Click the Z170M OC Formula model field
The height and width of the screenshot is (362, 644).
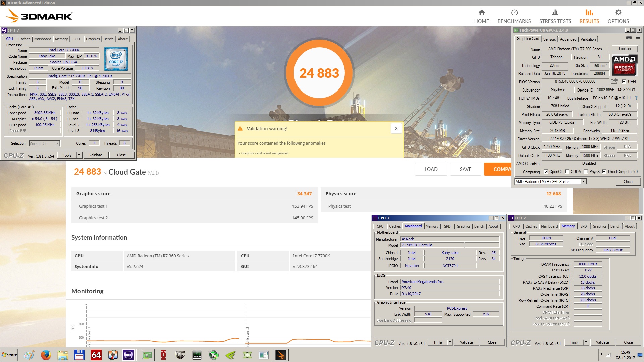[x=432, y=245]
